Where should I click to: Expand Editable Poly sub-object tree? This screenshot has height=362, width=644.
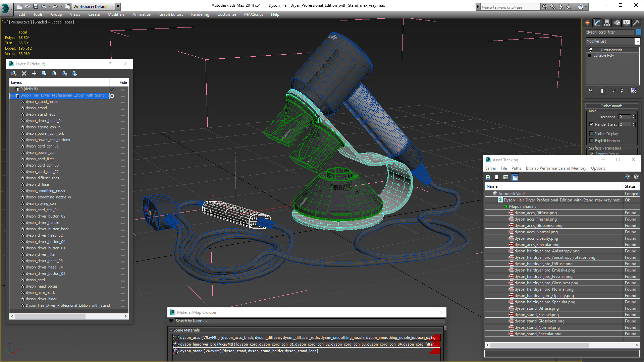[590, 55]
